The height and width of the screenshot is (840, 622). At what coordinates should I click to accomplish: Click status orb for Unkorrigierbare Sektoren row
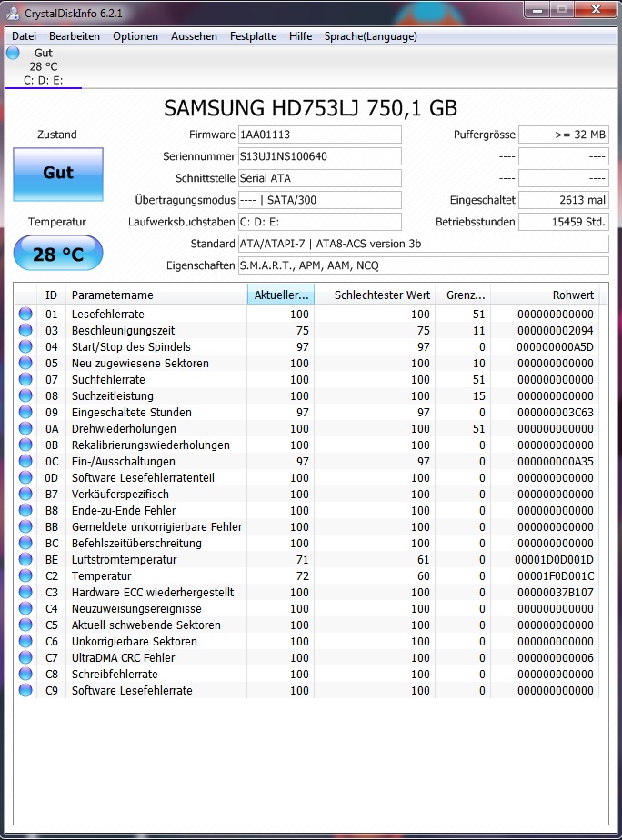point(25,641)
